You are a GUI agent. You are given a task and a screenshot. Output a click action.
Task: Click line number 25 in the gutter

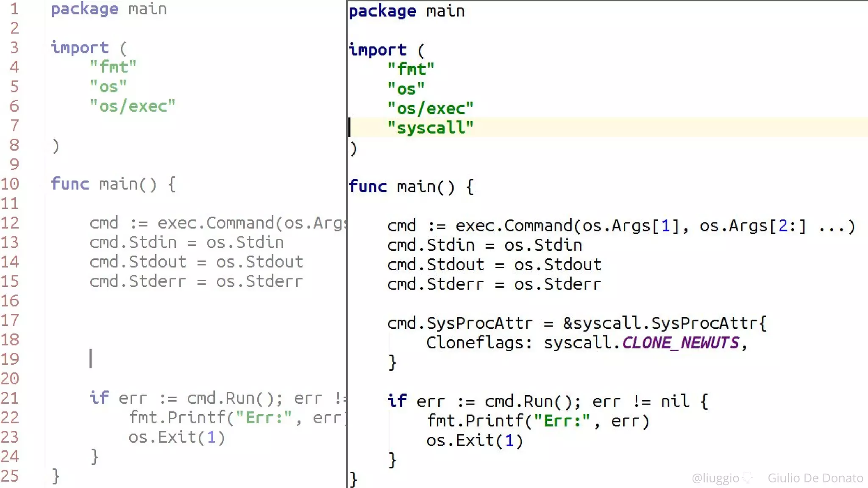point(10,476)
